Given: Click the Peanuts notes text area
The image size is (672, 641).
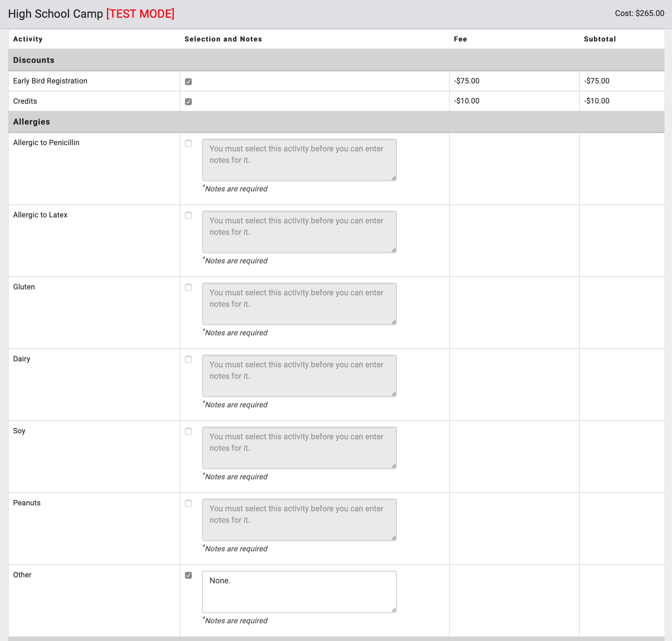Looking at the screenshot, I should pos(299,520).
